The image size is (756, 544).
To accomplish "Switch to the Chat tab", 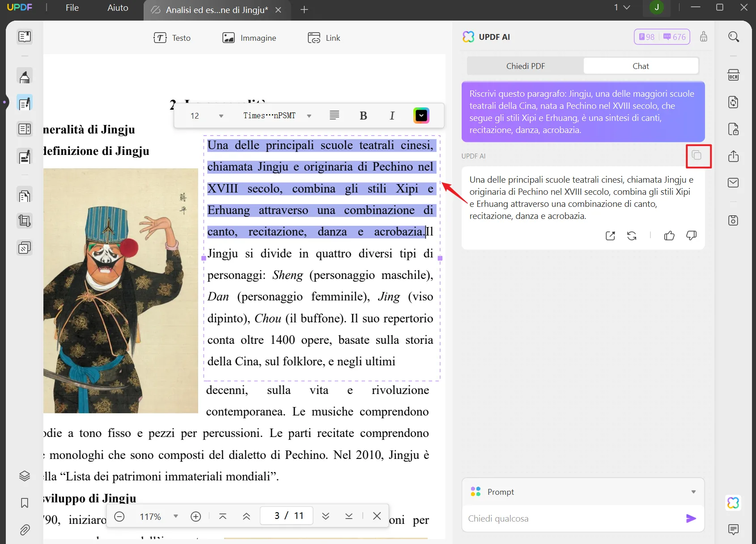I will [x=641, y=66].
